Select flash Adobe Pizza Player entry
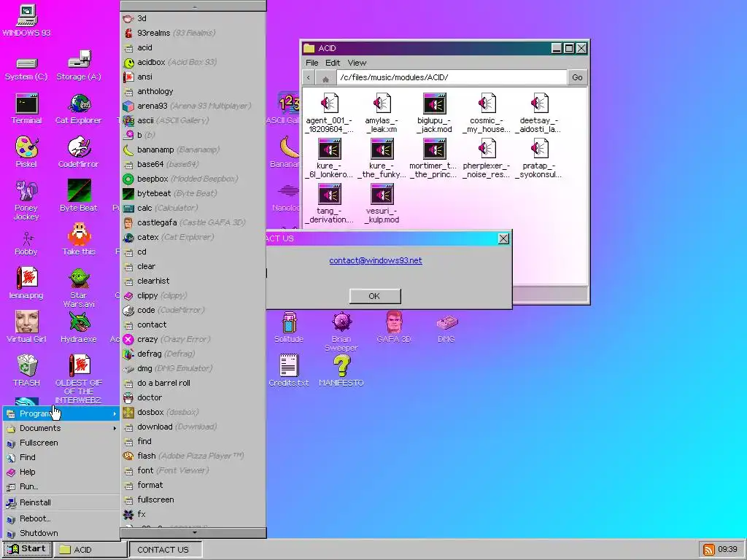Viewport: 747px width, 560px height. [x=193, y=456]
